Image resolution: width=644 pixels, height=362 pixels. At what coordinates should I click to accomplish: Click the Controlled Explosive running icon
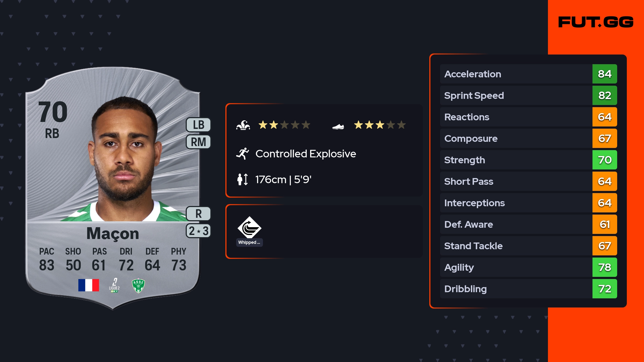243,154
